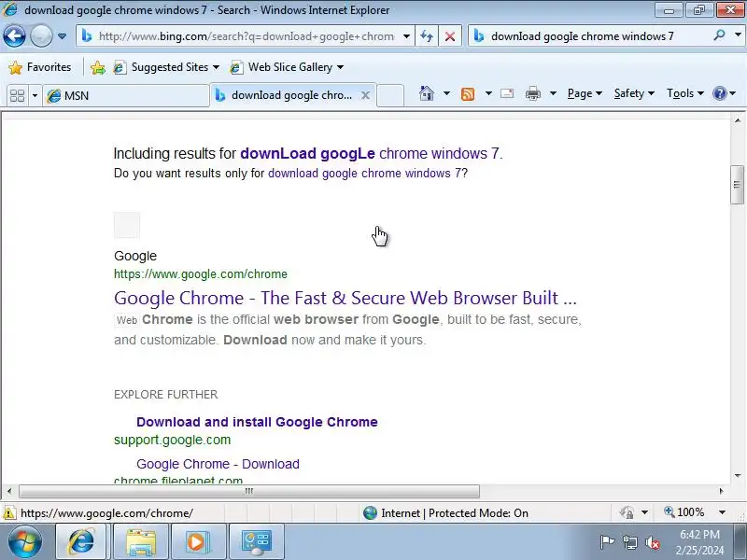Click the status bar warning icon

tap(9, 513)
